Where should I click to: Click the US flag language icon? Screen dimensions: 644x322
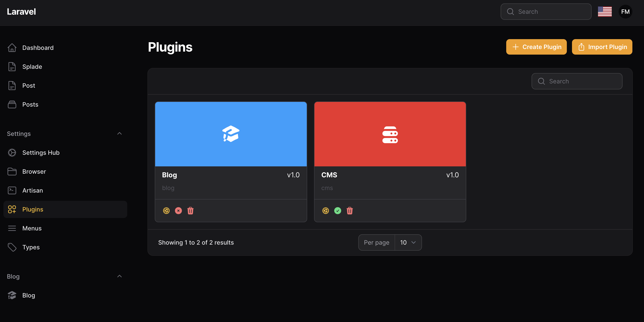[604, 12]
